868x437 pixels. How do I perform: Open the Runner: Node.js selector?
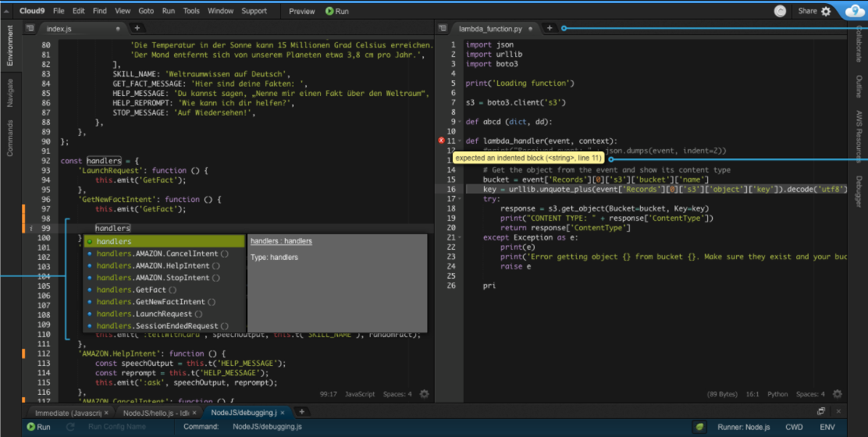743,427
